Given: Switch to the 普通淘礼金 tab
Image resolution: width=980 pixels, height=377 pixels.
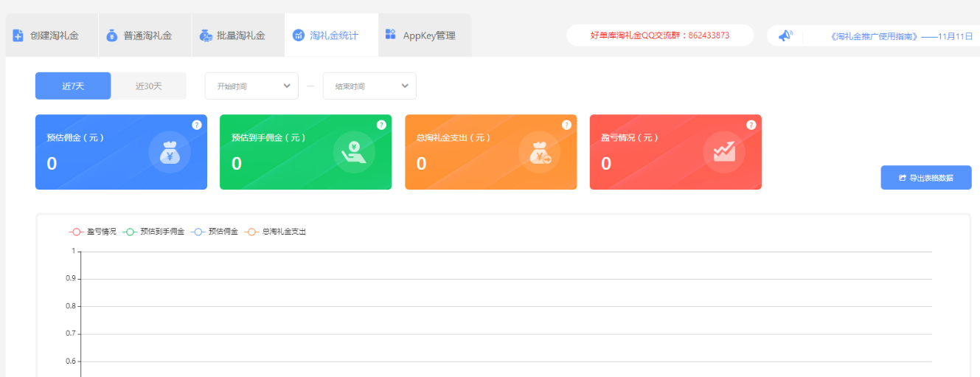Looking at the screenshot, I should pos(145,35).
